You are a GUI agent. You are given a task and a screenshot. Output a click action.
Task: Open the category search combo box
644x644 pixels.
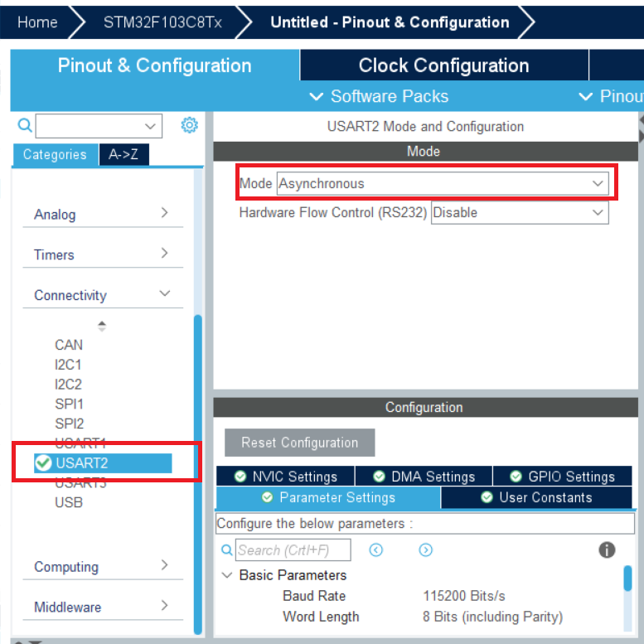tap(99, 126)
